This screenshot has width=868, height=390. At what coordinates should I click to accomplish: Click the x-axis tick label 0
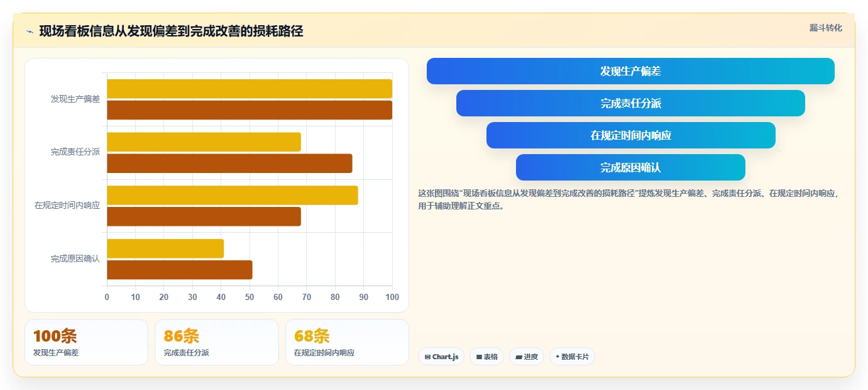tap(107, 297)
